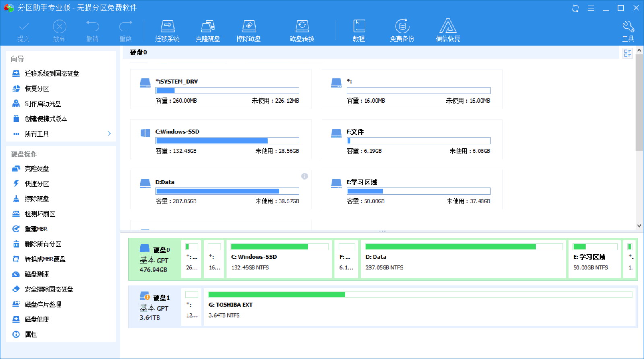Click the scroll down arrow in partition list
This screenshot has width=644, height=359.
point(639,226)
